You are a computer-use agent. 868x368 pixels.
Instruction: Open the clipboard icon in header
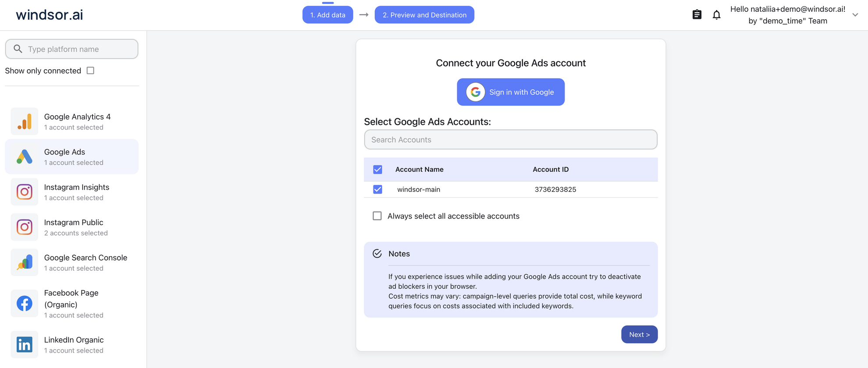(697, 15)
